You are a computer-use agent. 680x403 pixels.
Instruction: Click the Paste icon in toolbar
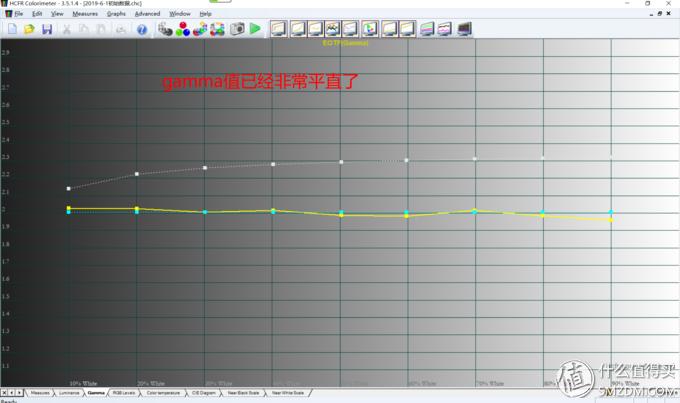point(101,29)
